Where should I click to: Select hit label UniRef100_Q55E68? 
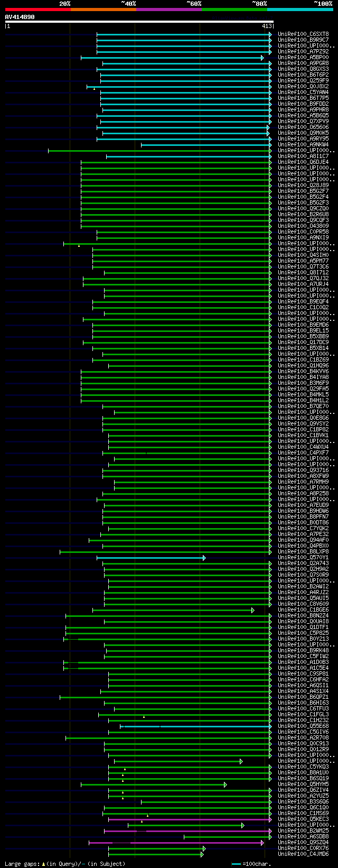(x=303, y=726)
